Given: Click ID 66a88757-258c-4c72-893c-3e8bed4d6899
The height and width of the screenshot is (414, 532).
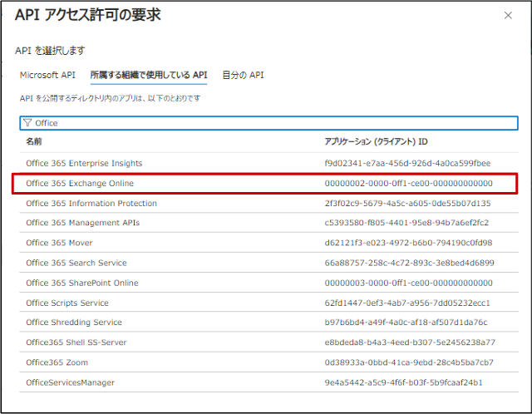Looking at the screenshot, I should coord(409,263).
